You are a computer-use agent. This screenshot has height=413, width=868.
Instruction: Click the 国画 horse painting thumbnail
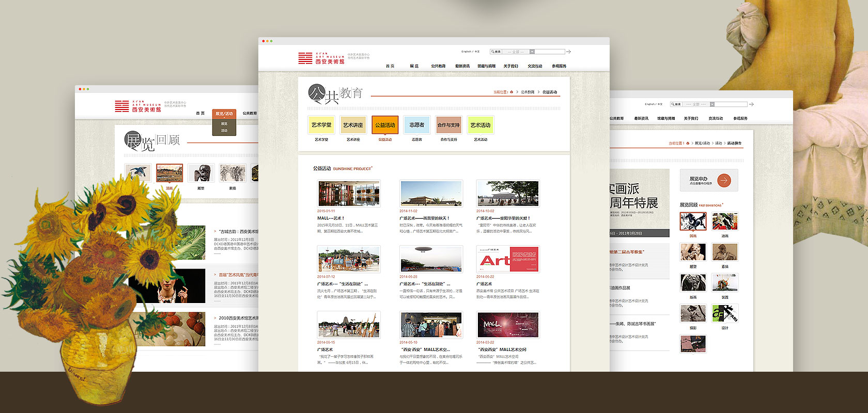pos(693,221)
